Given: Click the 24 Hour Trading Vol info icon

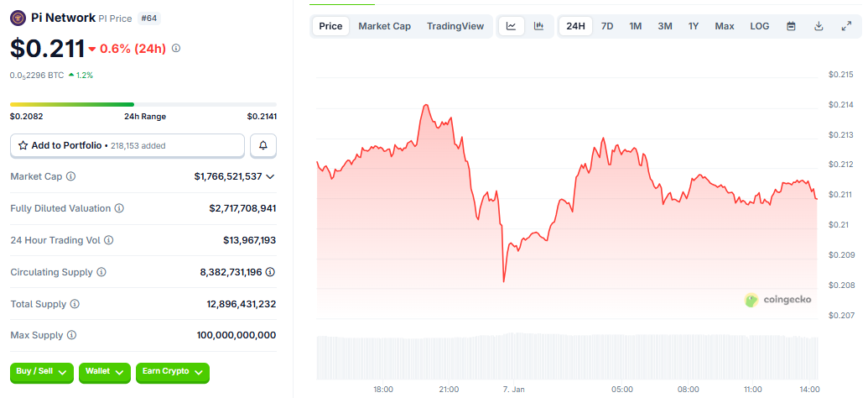Looking at the screenshot, I should [109, 240].
